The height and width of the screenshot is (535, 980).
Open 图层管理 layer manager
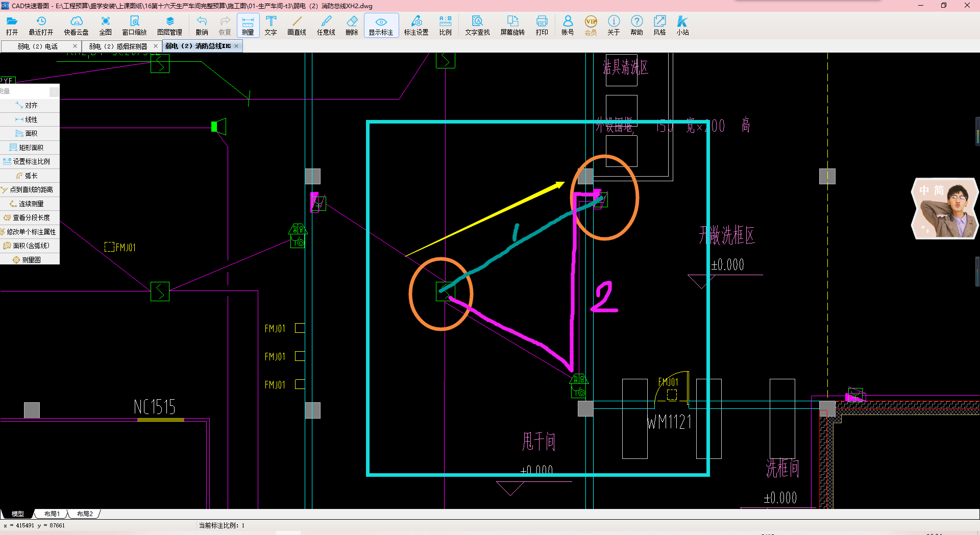pyautogui.click(x=169, y=26)
